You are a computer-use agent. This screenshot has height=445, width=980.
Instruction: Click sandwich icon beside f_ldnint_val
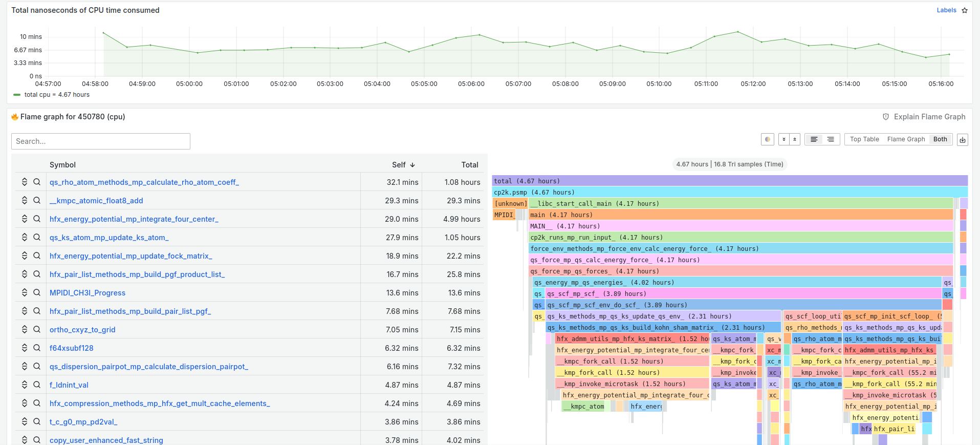tap(24, 385)
